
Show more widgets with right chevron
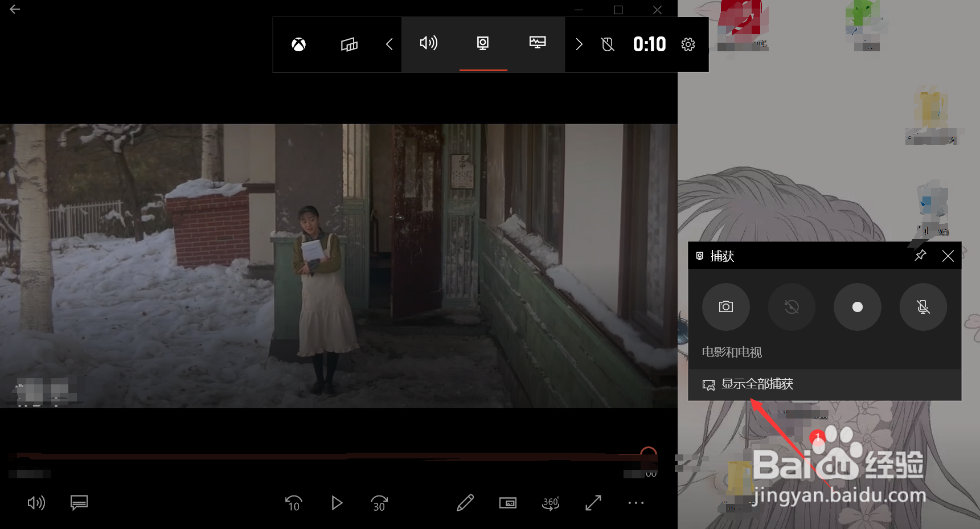click(579, 44)
